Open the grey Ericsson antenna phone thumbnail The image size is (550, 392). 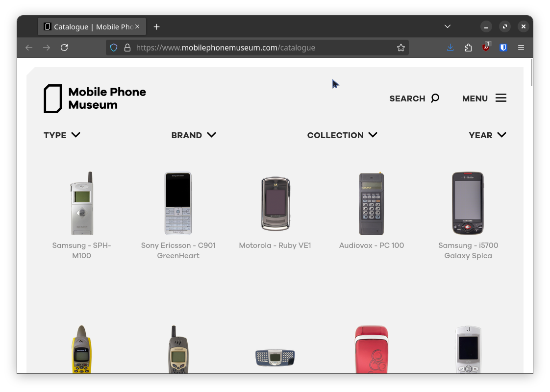(x=178, y=349)
